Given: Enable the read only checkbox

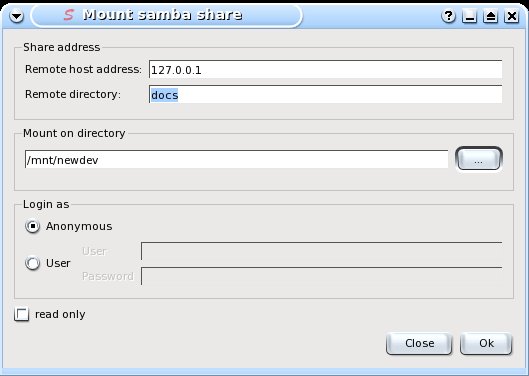Looking at the screenshot, I should [x=22, y=314].
